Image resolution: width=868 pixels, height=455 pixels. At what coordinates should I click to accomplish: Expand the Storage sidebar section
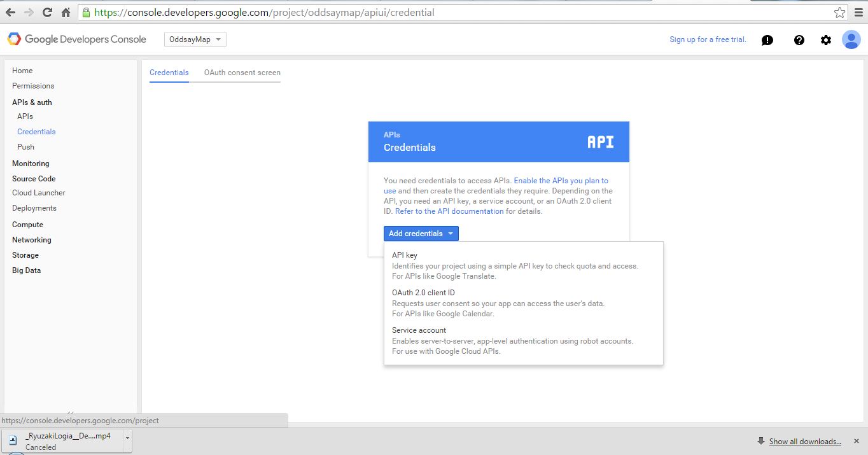25,255
